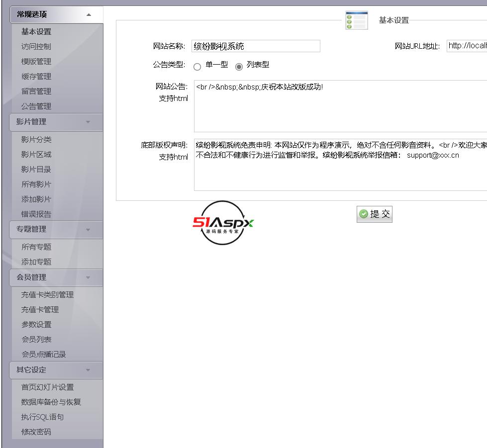
Task: Click the basic settings list icon
Action: coord(356,20)
